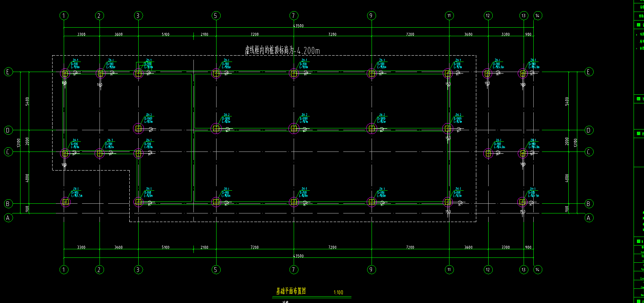Screen dimensions: 644x303
Task: Pick the right axis bubble labeled A
Action: (589, 218)
